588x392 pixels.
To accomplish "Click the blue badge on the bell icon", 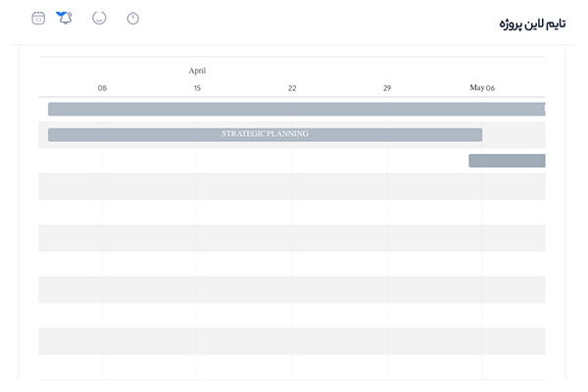I will [61, 14].
